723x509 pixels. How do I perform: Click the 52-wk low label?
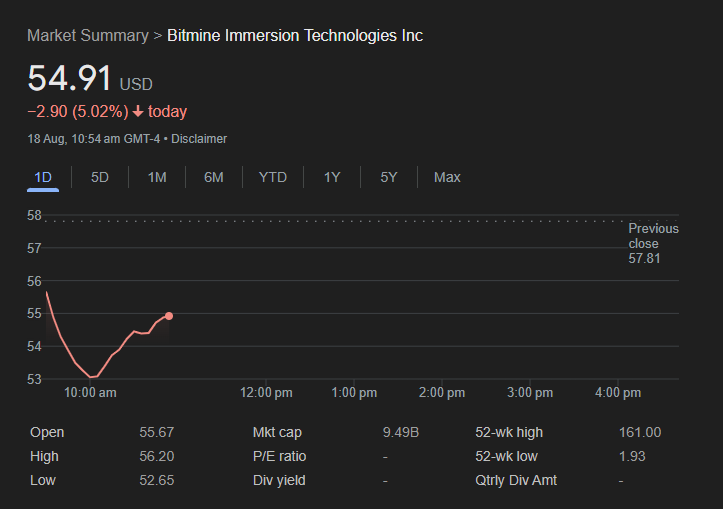[x=506, y=456]
